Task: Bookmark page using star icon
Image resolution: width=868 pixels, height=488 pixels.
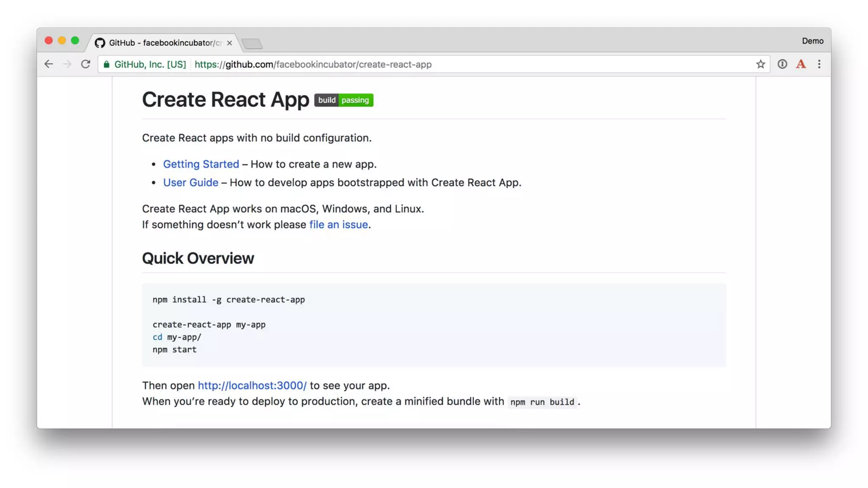Action: pyautogui.click(x=760, y=64)
